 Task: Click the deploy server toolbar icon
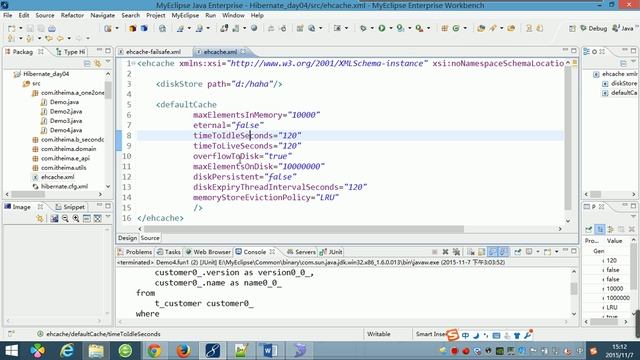223,28
